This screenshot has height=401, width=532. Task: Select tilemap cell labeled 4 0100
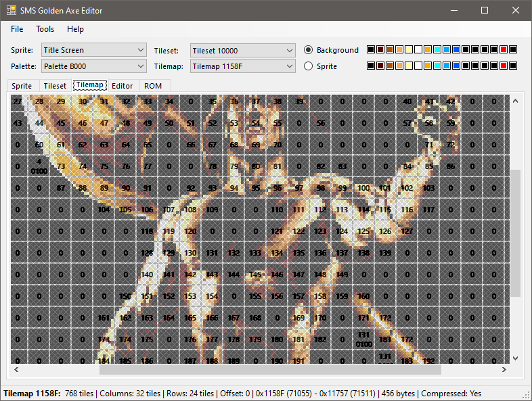[x=39, y=166]
